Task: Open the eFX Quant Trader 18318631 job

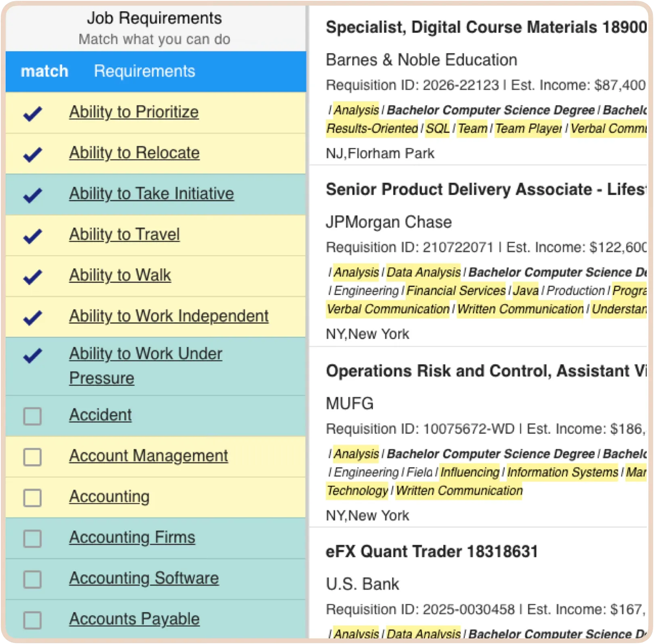Action: (432, 552)
